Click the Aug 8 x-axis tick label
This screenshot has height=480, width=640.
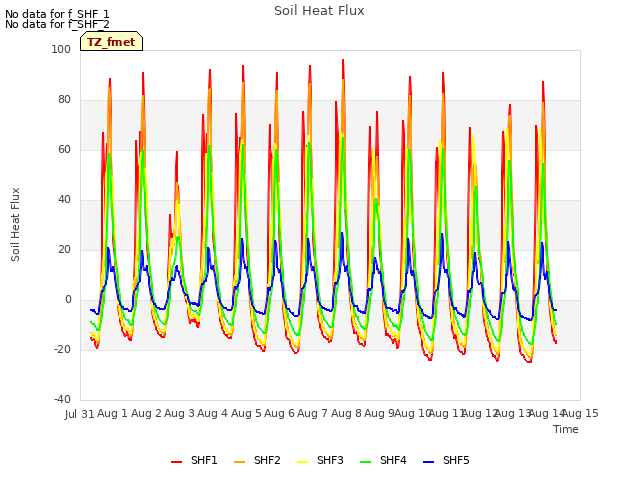346,413
